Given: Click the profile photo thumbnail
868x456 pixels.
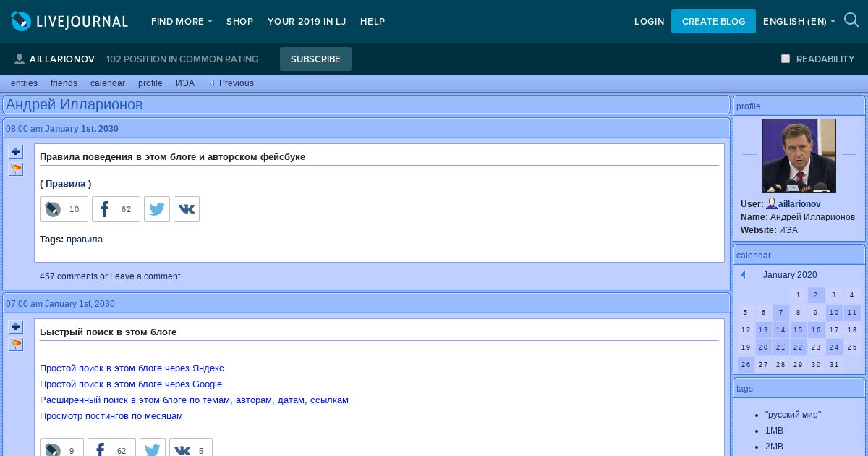Looking at the screenshot, I should point(799,156).
